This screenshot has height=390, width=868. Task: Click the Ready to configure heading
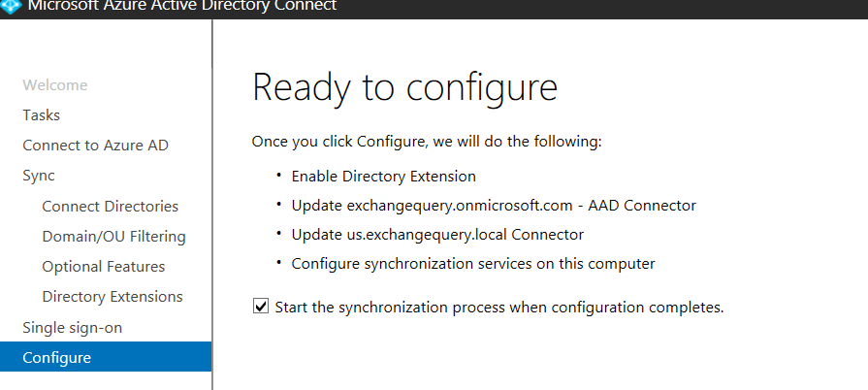pos(404,87)
